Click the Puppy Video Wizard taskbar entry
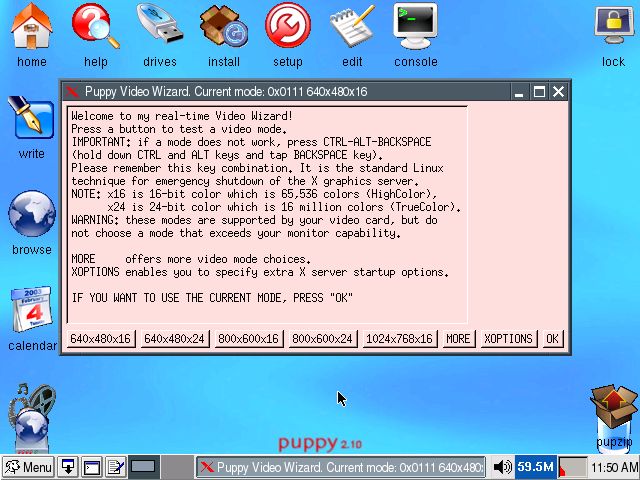The height and width of the screenshot is (480, 640). tap(341, 467)
